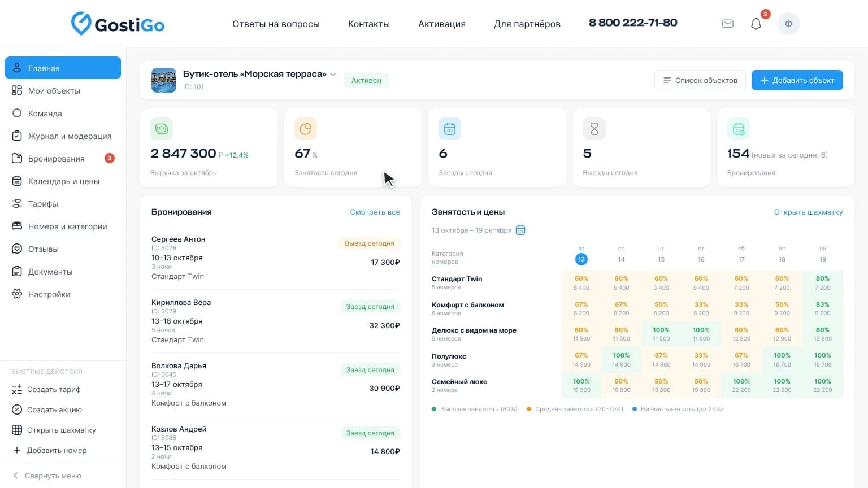Click Полулюкс category row label
Viewport: 868px width, 488px height.
tap(449, 356)
